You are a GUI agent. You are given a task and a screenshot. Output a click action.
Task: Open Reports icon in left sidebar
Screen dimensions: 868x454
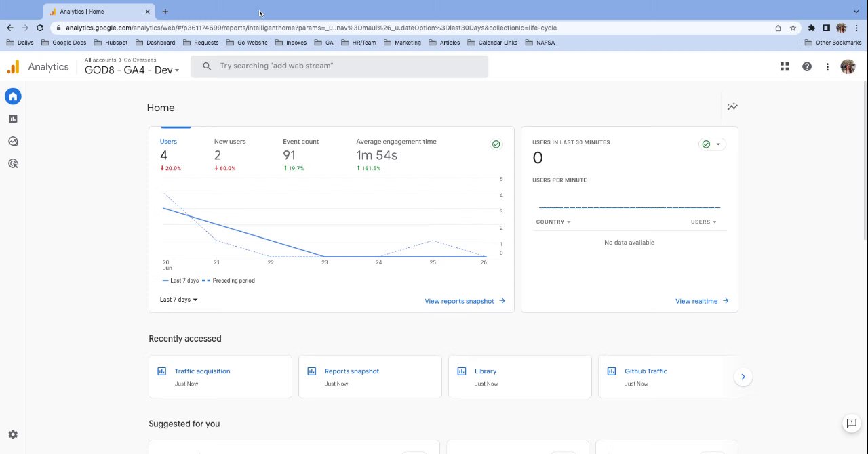13,119
